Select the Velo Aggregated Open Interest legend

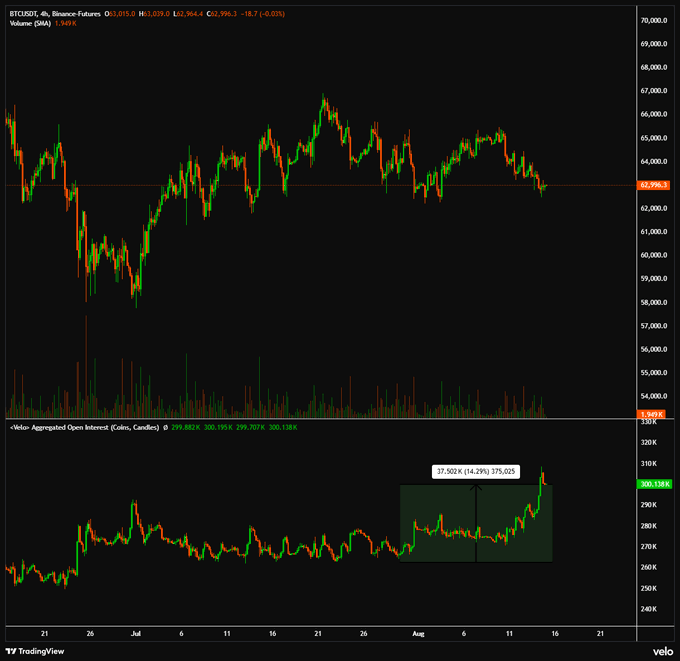(85, 428)
